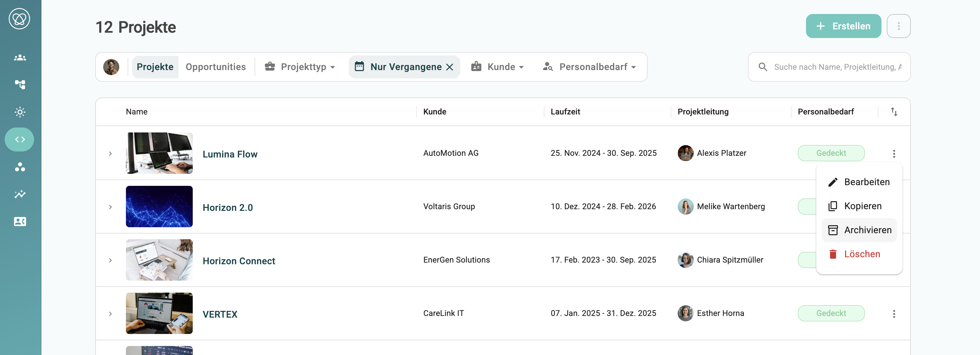Open the Horizon Connect project link

coord(238,261)
